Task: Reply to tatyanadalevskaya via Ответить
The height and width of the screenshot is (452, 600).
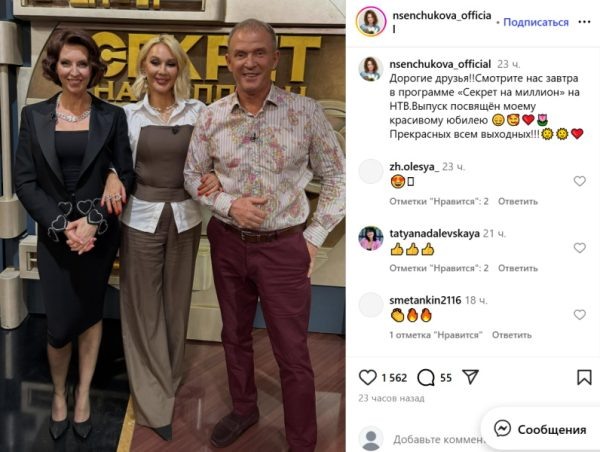Action: tap(518, 268)
